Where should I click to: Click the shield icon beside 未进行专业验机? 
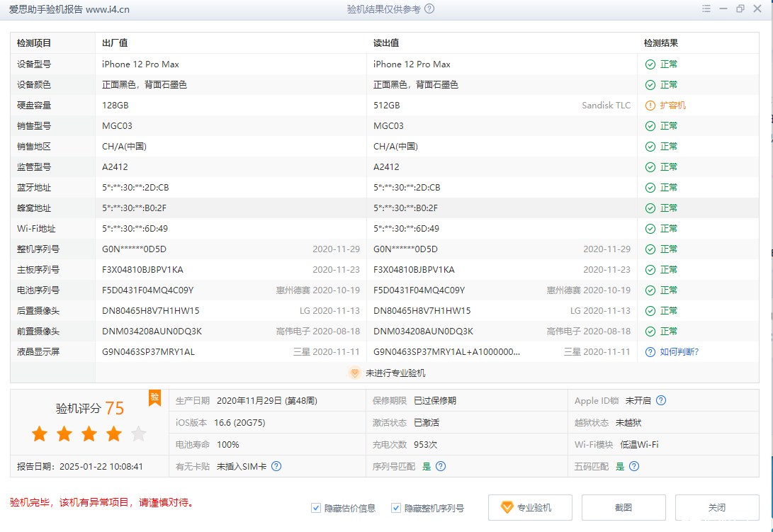coord(354,373)
